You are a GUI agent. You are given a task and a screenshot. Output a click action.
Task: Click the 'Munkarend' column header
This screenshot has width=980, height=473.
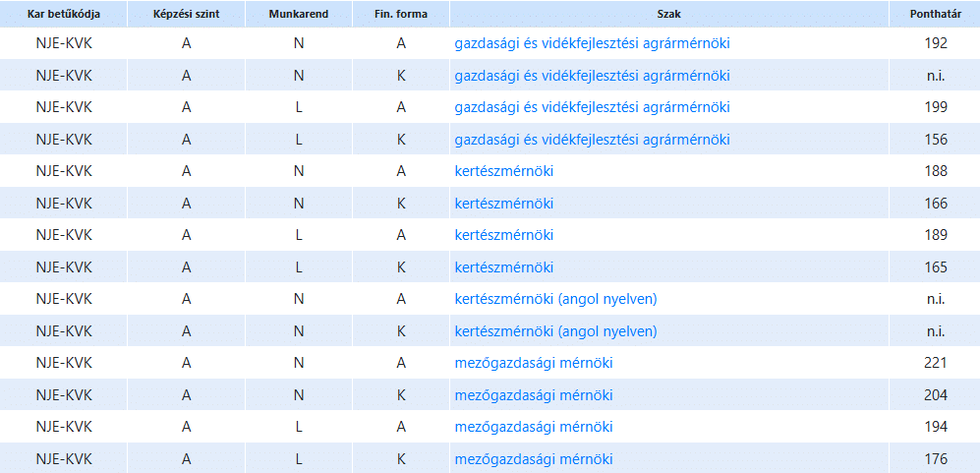(x=298, y=15)
